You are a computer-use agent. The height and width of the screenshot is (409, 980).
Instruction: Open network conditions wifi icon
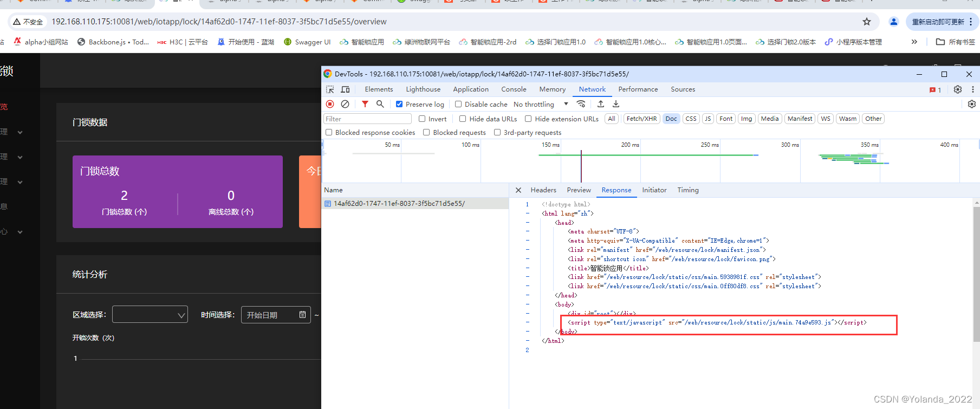(581, 104)
